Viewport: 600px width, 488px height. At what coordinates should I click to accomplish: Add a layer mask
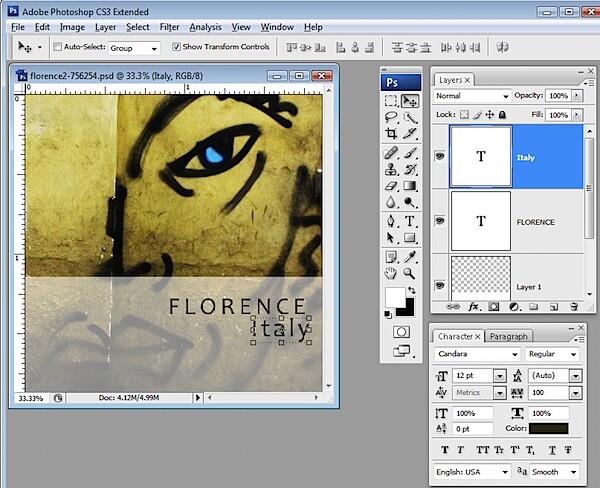coord(494,307)
